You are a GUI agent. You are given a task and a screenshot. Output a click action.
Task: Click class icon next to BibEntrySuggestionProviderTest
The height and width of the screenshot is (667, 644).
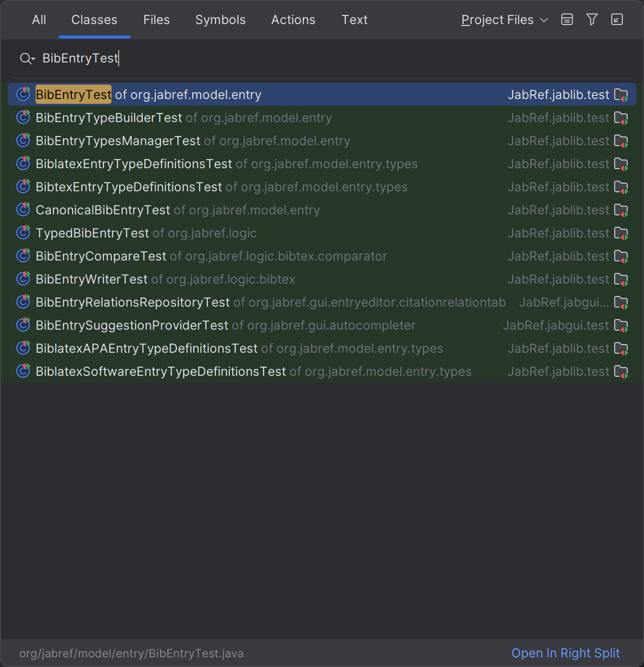[23, 325]
